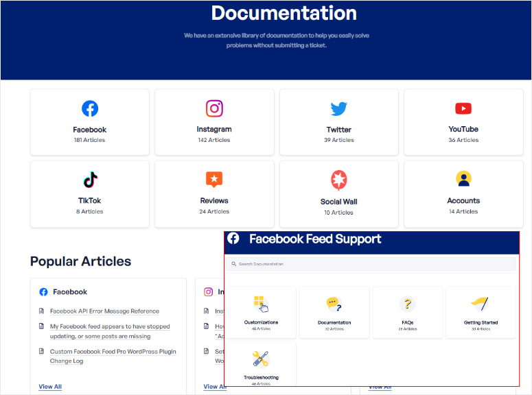532x395 pixels.
Task: Click the Documentation chat bubble icon
Action: pos(334,304)
